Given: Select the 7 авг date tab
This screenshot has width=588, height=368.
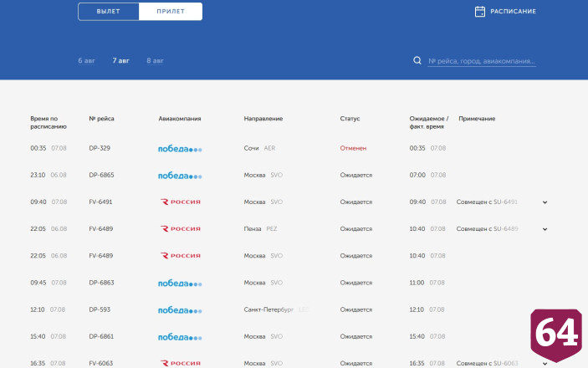Looking at the screenshot, I should pyautogui.click(x=120, y=60).
